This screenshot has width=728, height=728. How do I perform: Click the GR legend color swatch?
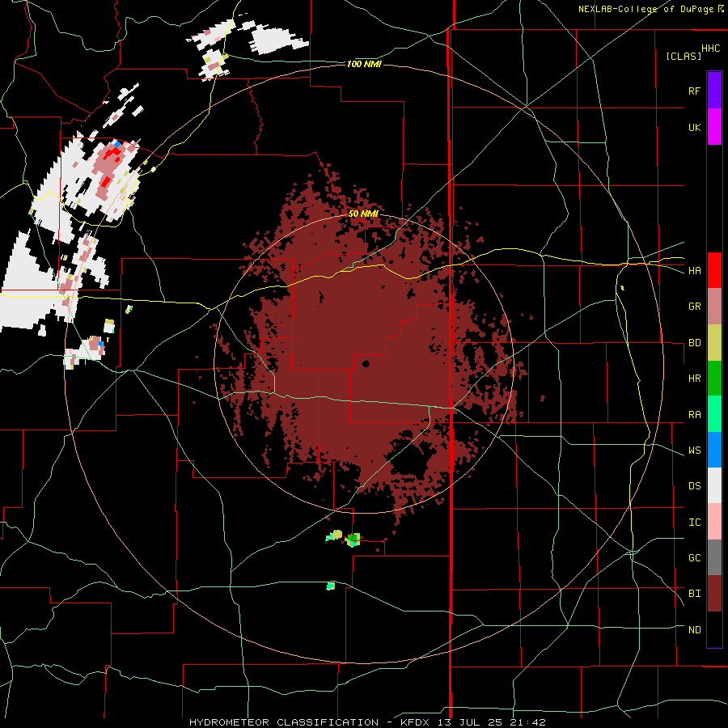714,306
